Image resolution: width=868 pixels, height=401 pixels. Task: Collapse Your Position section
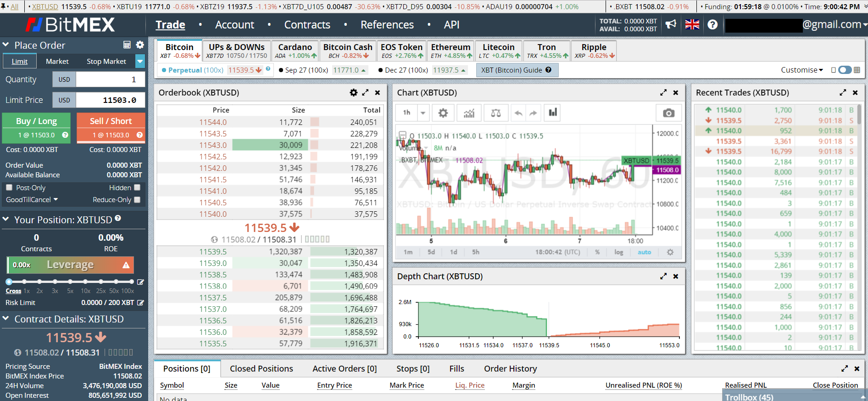coord(6,220)
